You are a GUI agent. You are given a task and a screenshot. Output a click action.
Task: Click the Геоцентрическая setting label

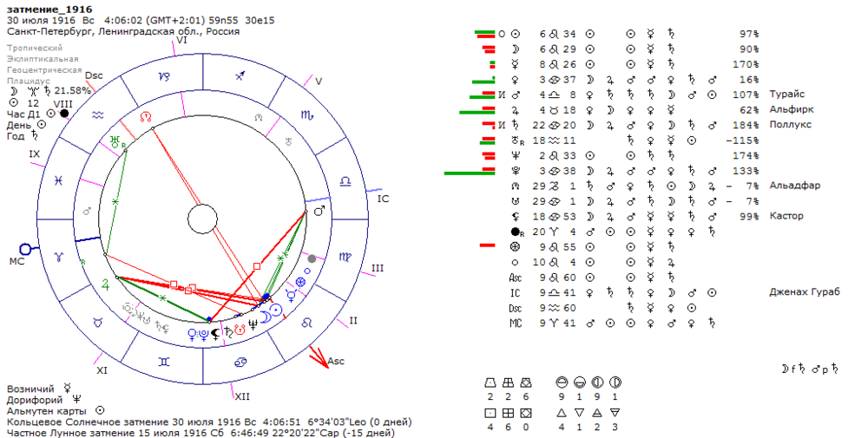[44, 69]
